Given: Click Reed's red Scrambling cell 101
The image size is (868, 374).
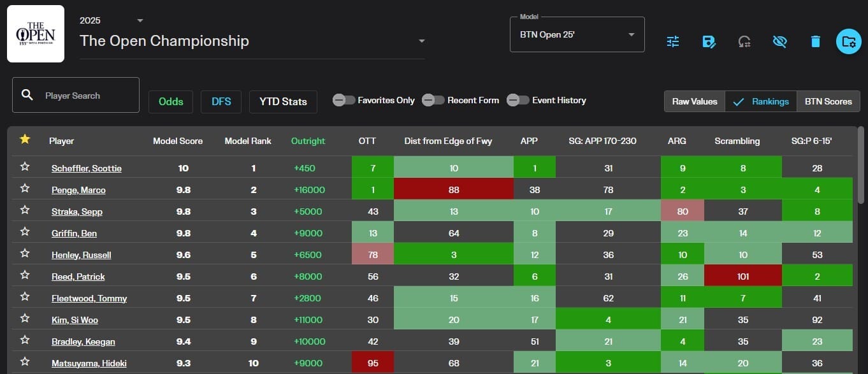Looking at the screenshot, I should pos(743,277).
